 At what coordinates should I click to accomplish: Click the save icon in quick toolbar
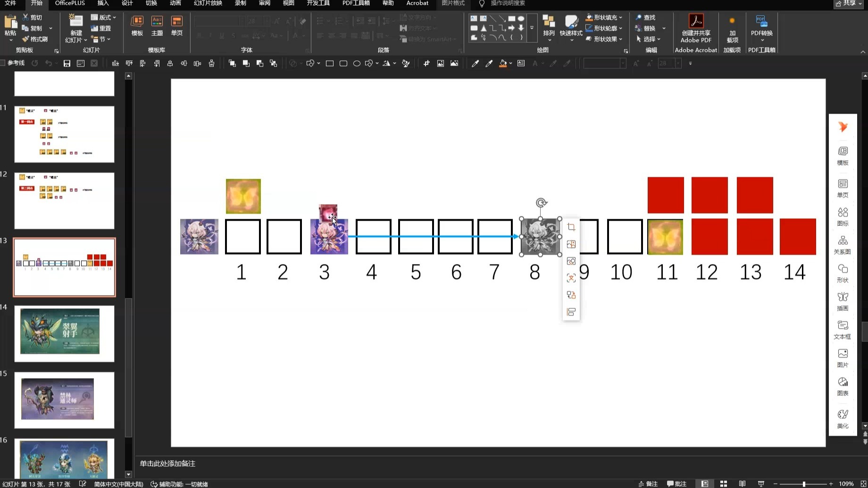click(x=67, y=63)
